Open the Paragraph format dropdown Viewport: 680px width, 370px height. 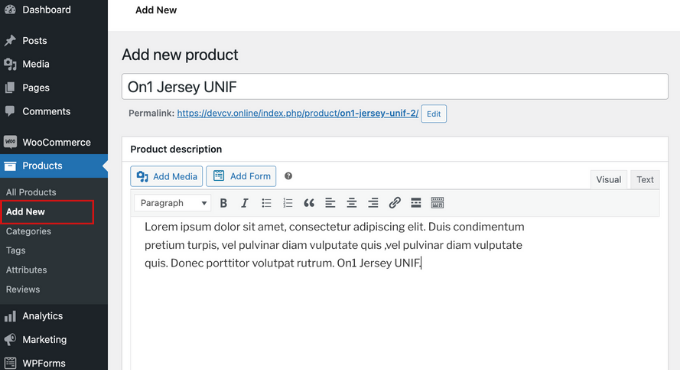tap(173, 203)
